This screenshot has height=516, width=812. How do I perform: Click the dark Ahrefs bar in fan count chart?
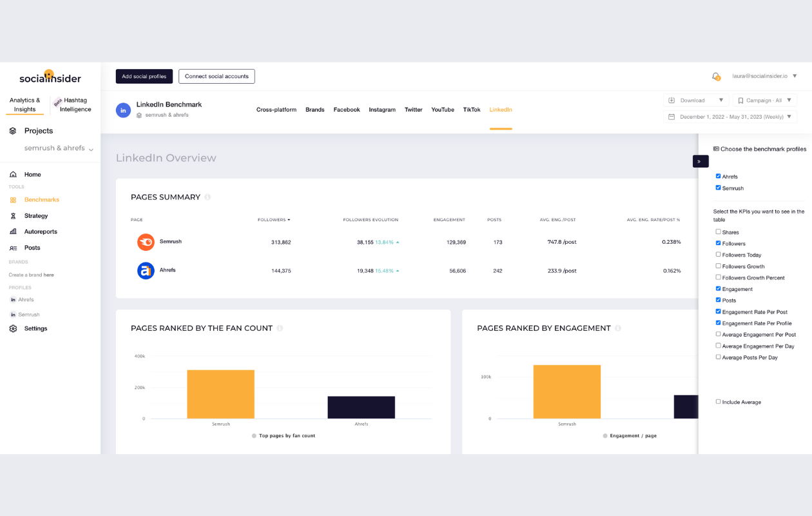pyautogui.click(x=362, y=408)
